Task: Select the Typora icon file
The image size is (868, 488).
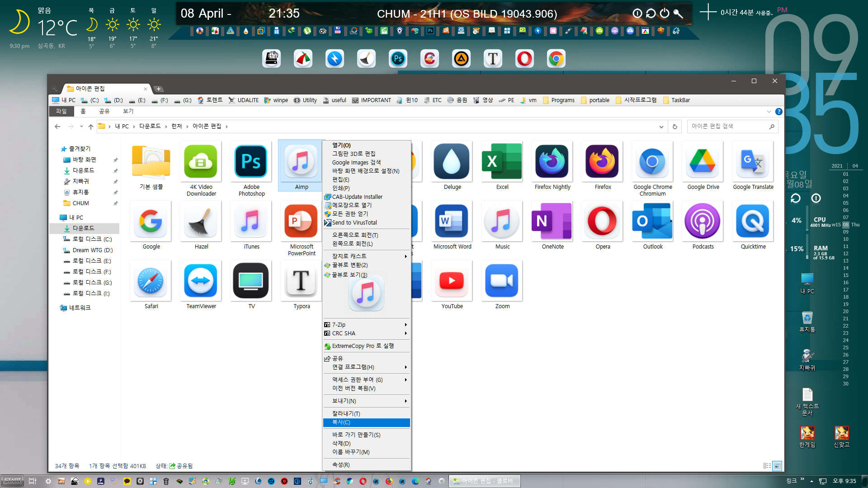Action: 302,285
